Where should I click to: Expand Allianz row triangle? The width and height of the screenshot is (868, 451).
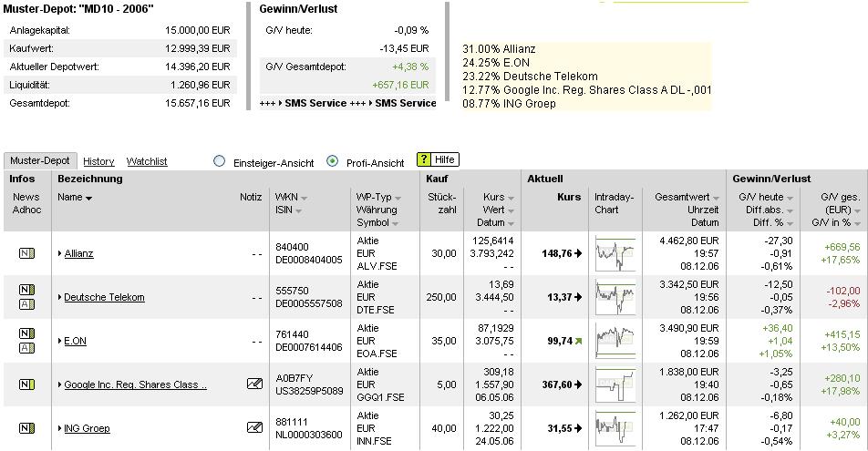pos(60,253)
